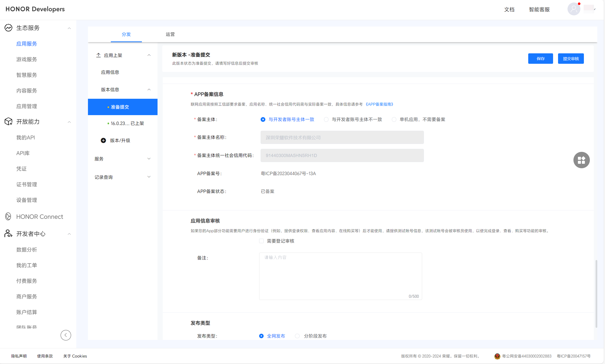Click the 提交审核 button
Viewport: 605px width, 364px height.
pos(571,59)
